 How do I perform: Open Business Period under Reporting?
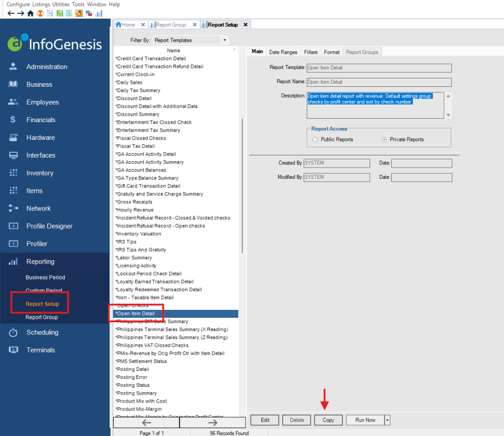(45, 277)
